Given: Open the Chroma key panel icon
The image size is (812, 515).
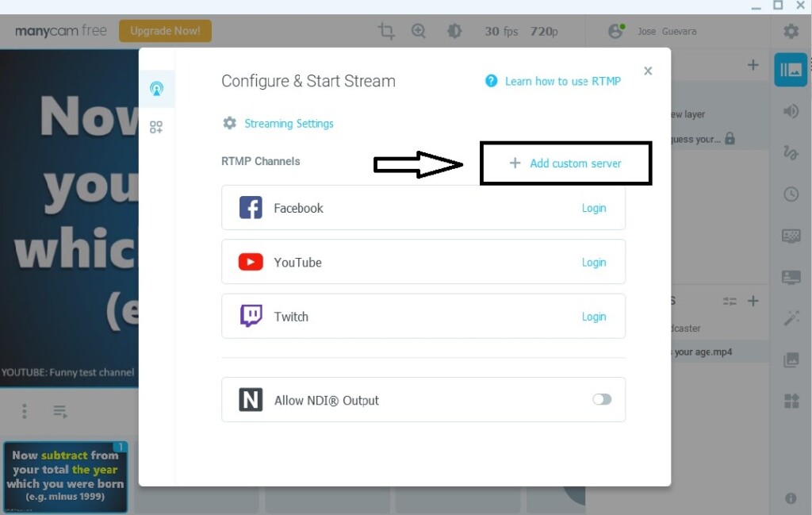Looking at the screenshot, I should click(791, 236).
